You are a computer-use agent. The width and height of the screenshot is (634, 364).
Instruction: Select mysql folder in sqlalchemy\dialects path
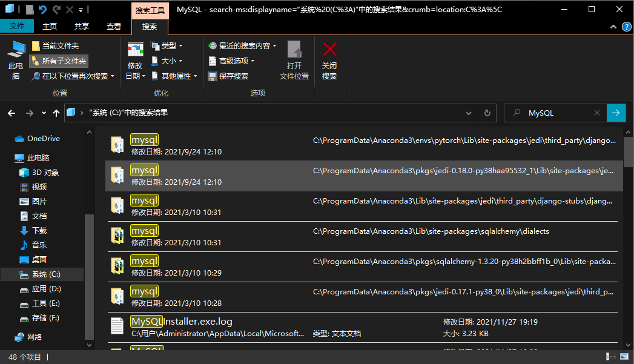(x=363, y=237)
